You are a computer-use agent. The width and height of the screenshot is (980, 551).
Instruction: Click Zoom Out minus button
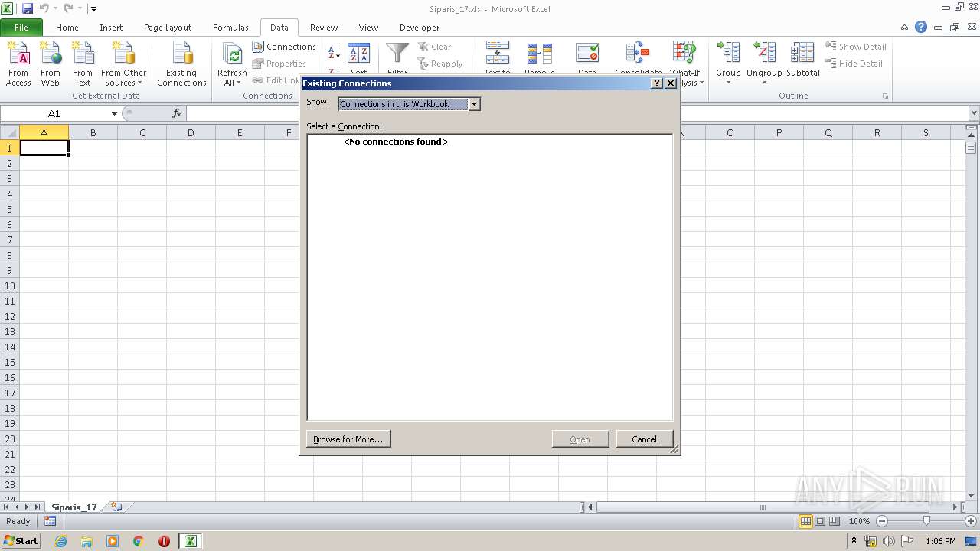(x=882, y=521)
